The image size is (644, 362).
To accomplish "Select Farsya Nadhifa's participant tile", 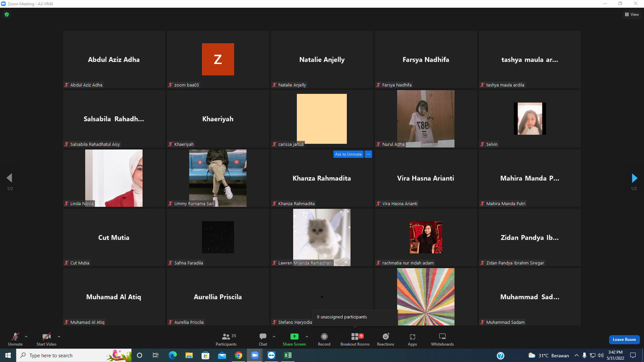I will [426, 59].
